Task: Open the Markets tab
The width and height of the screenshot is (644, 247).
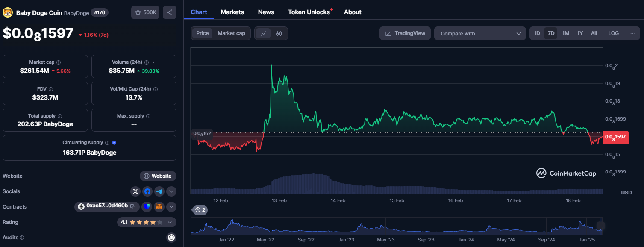Action: (x=232, y=12)
